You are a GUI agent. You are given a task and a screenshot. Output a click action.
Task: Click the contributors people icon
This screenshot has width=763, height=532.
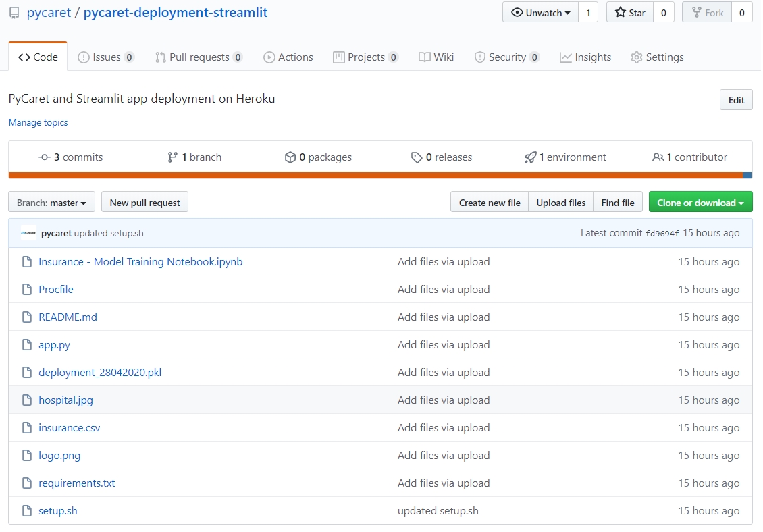(x=658, y=157)
